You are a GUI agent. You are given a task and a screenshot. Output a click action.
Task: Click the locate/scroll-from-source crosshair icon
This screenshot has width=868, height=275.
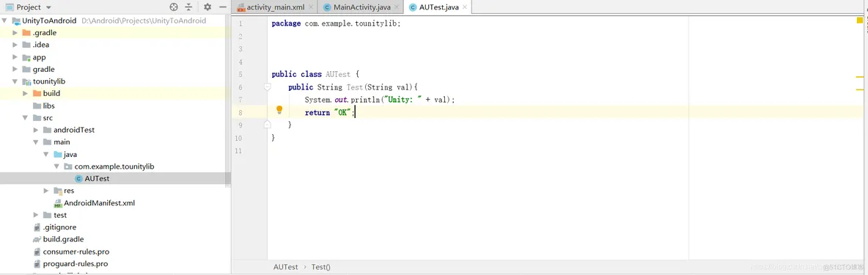(174, 7)
